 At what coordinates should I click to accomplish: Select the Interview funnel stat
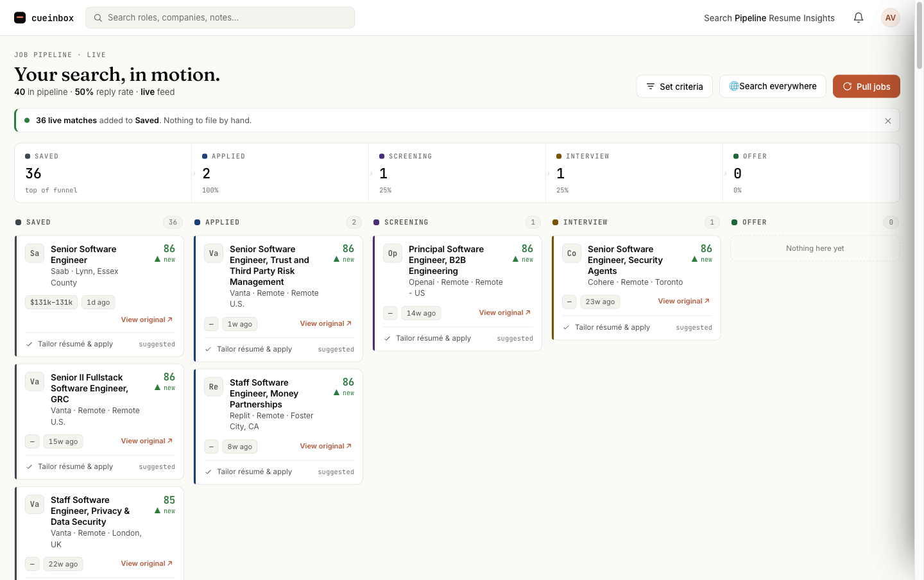[635, 173]
